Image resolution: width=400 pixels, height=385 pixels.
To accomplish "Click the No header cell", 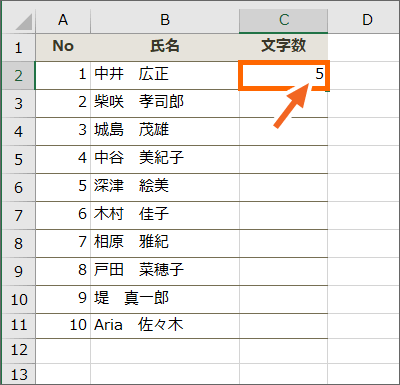I will point(63,46).
